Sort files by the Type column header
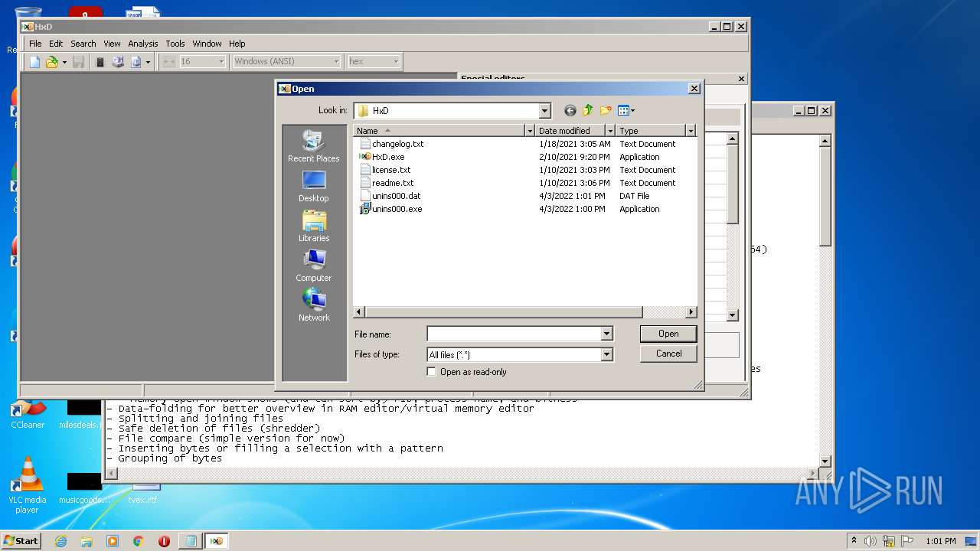Viewport: 980px width, 551px height. [x=651, y=131]
